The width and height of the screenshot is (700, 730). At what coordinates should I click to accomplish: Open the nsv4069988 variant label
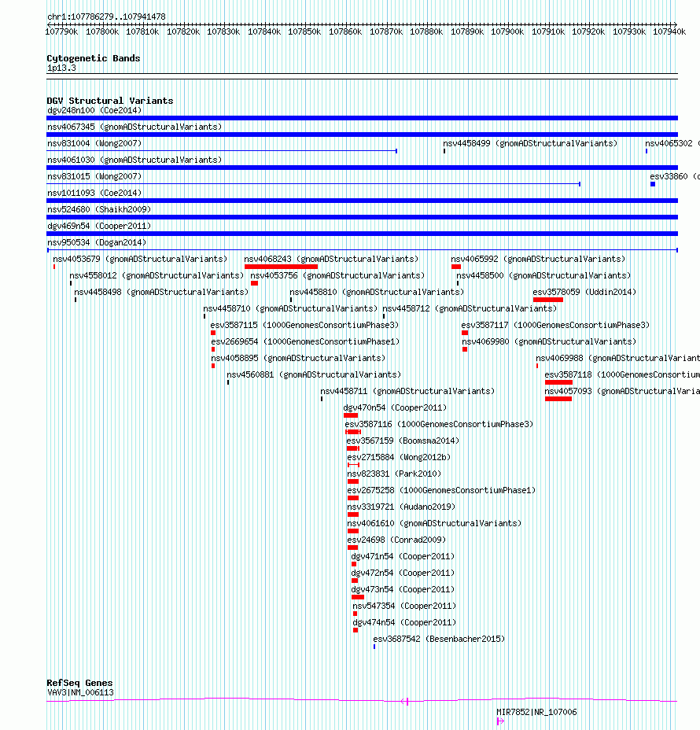click(x=617, y=358)
